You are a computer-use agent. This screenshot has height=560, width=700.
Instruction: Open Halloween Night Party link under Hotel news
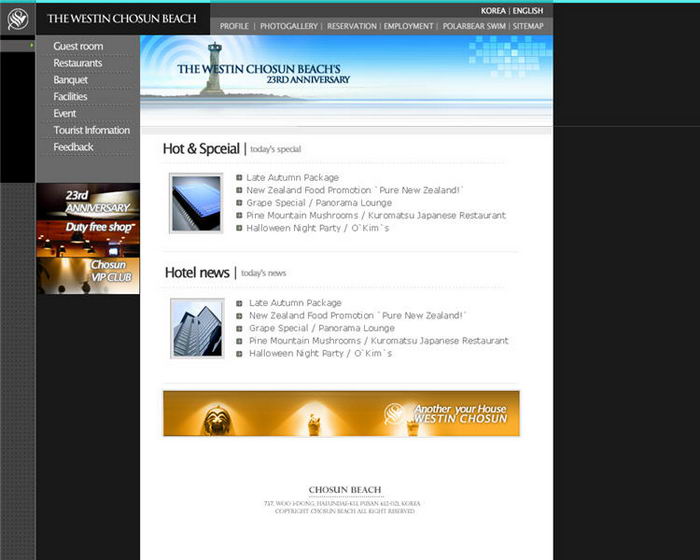[x=321, y=353]
